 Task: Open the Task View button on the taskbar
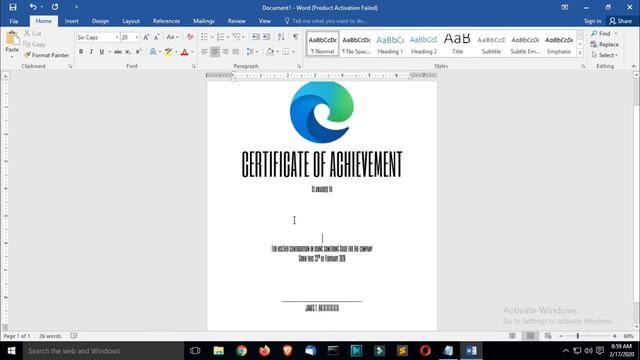point(195,351)
